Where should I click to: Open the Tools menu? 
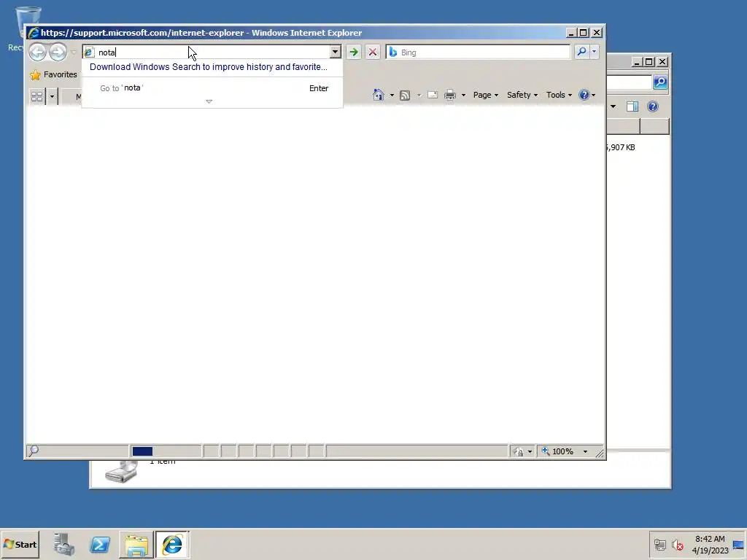559,96
